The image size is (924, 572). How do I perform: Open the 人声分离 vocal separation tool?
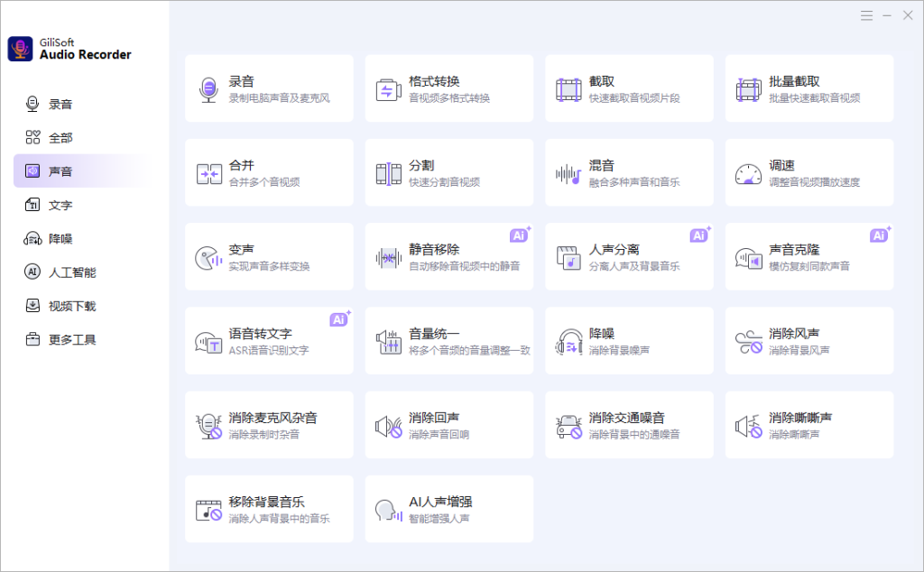click(x=629, y=256)
